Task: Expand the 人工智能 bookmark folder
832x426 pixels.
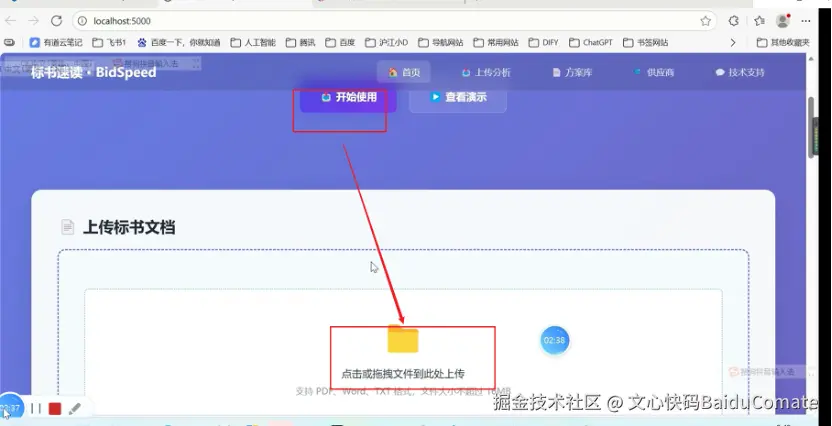Action: coord(253,42)
